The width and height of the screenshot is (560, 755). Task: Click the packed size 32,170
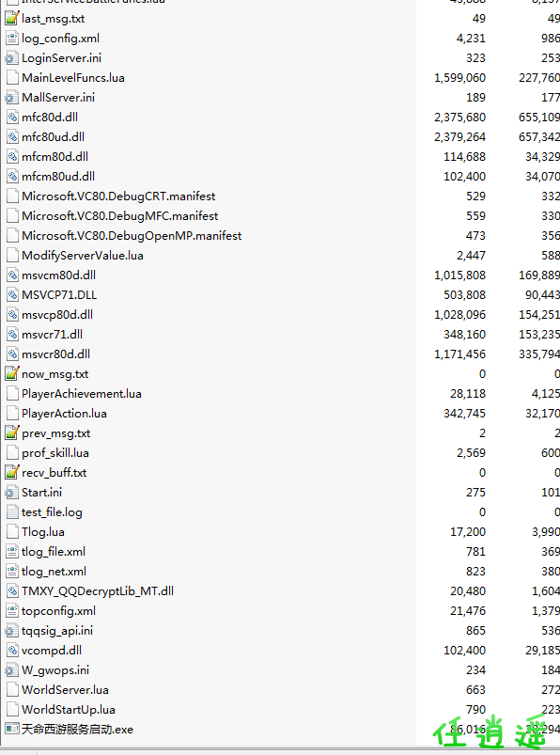(x=543, y=413)
